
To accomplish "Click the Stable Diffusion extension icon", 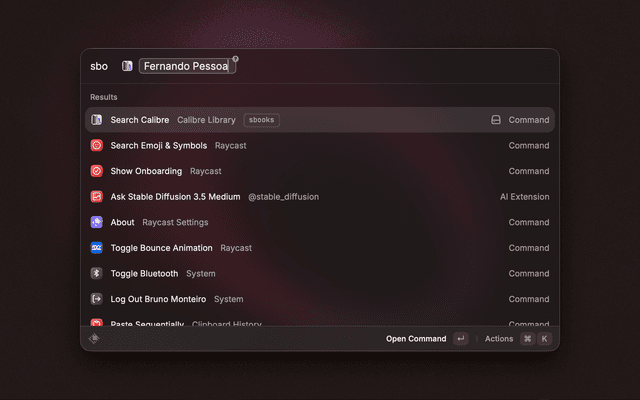I will tap(96, 197).
